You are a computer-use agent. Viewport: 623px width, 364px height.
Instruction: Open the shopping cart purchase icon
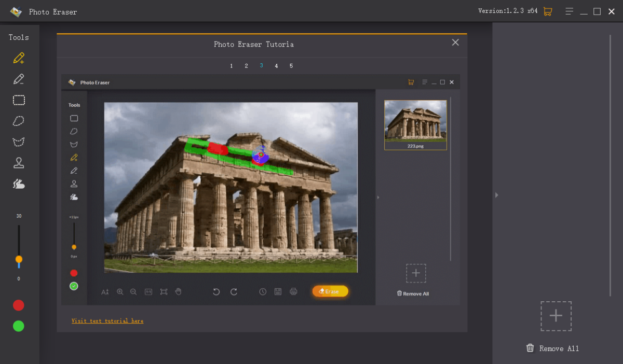[547, 11]
